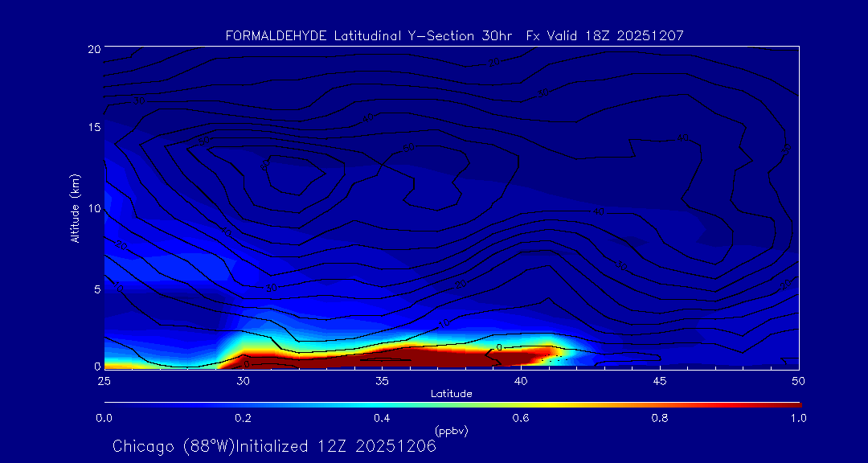Click the colorbar tick label 0.6

point(521,418)
